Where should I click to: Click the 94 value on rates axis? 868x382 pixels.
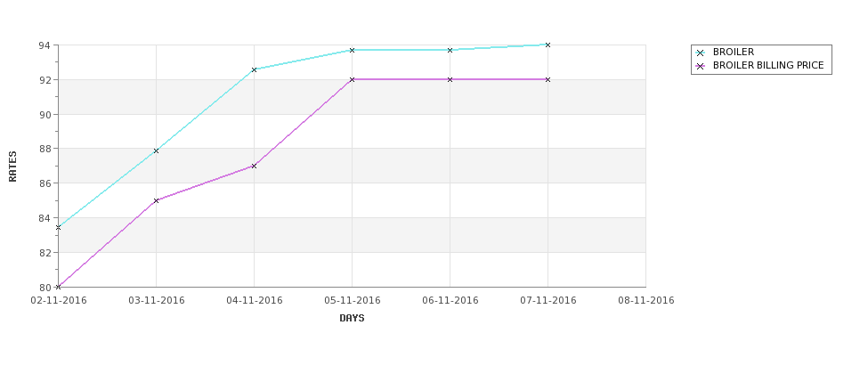[x=45, y=45]
